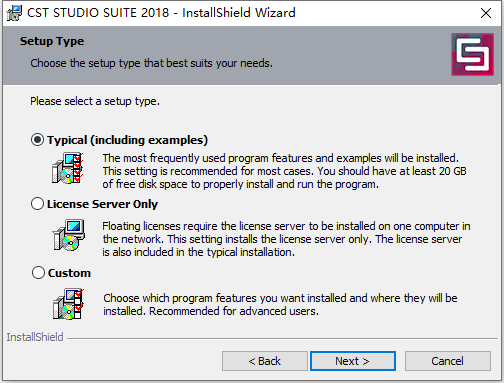Select the Typical (including examples) radio button
The width and height of the screenshot is (504, 383).
point(37,140)
